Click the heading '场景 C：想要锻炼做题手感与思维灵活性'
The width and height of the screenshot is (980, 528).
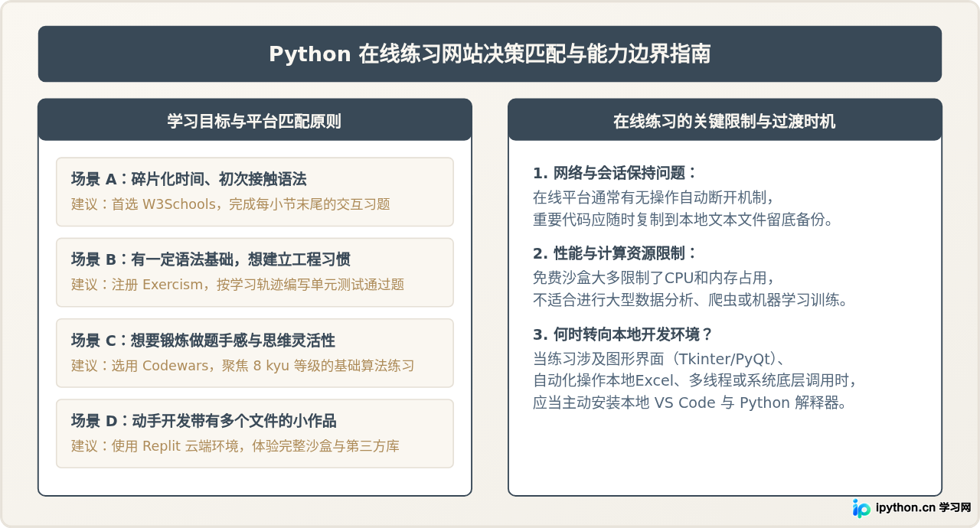[x=203, y=341]
